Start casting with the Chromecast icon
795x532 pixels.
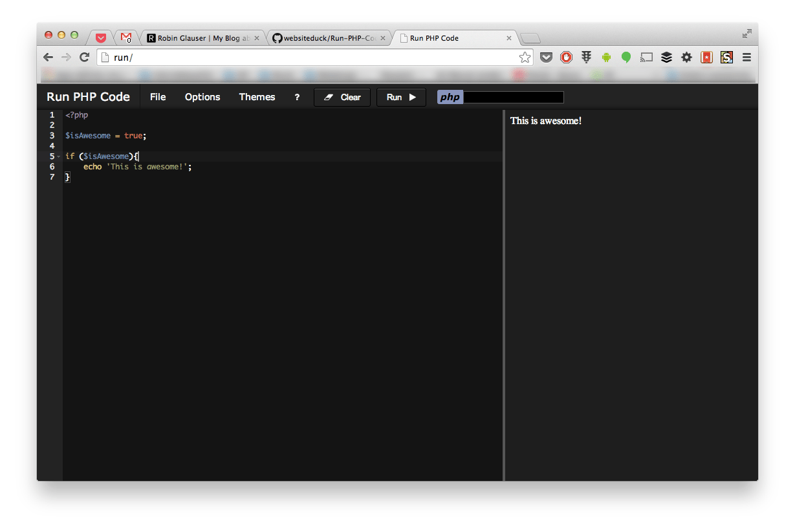646,57
